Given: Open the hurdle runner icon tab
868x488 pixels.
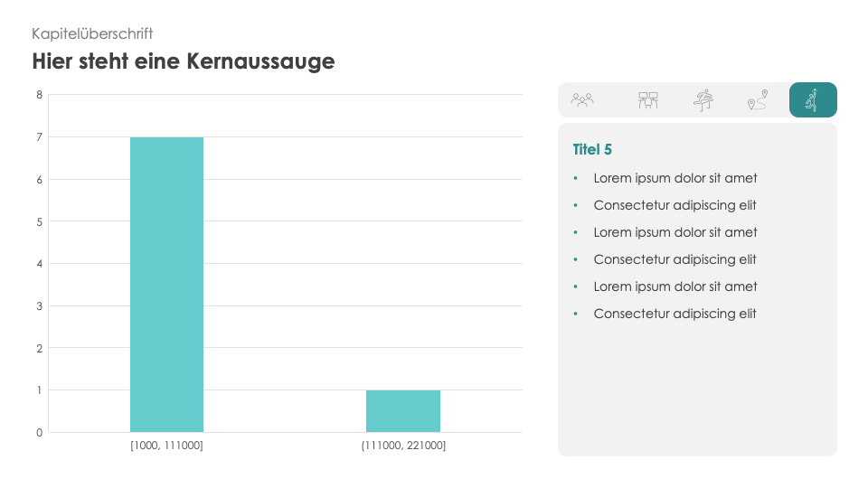Looking at the screenshot, I should (x=703, y=100).
